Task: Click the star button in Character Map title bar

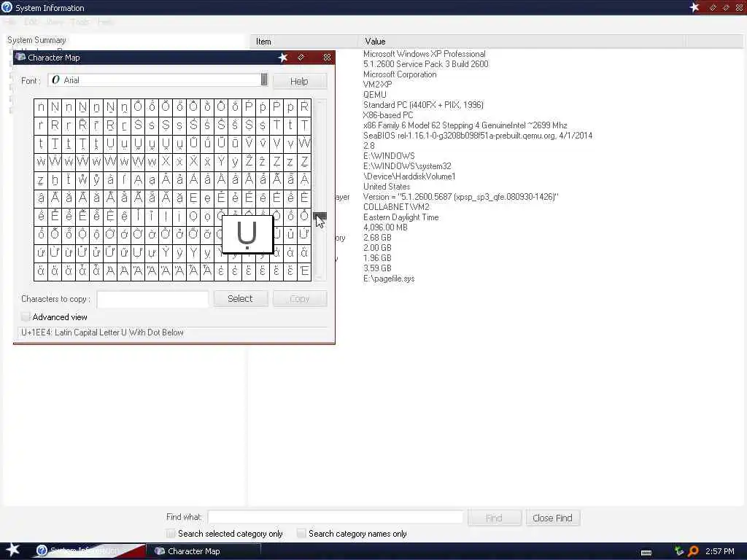Action: coord(283,58)
